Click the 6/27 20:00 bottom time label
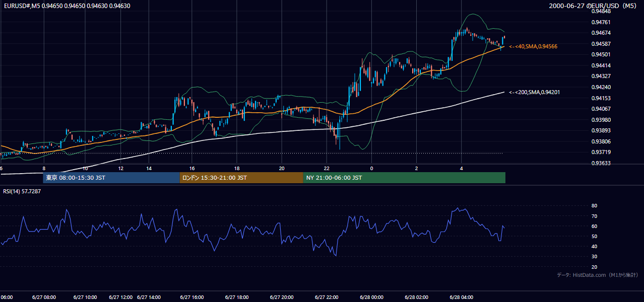644x302 pixels. (x=282, y=297)
